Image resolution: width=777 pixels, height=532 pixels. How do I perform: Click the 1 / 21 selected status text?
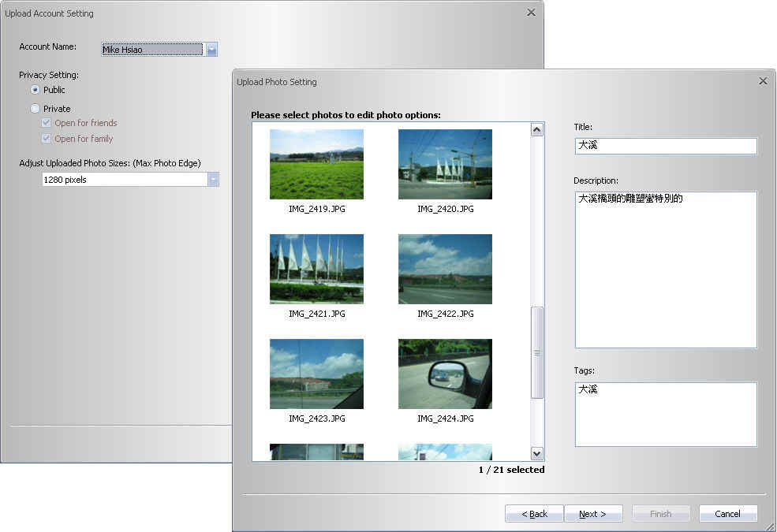(x=511, y=470)
